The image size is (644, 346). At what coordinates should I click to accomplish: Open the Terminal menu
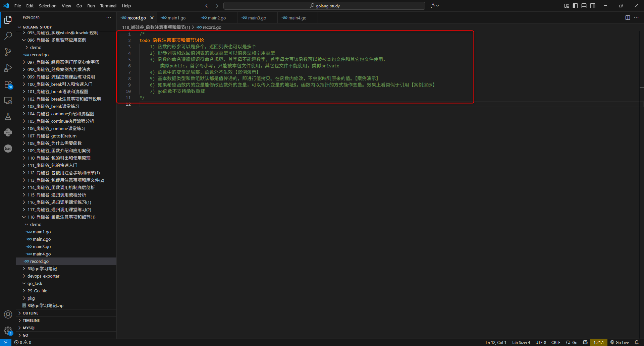(x=108, y=6)
